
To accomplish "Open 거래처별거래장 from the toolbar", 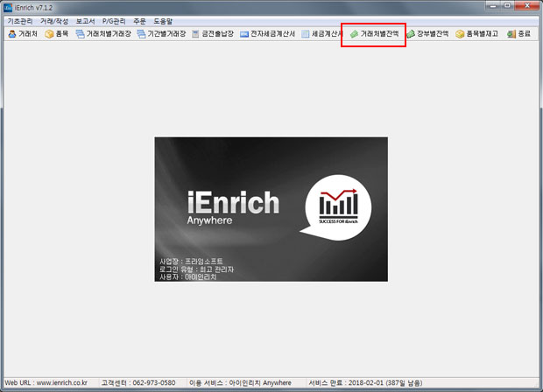I will (x=102, y=34).
